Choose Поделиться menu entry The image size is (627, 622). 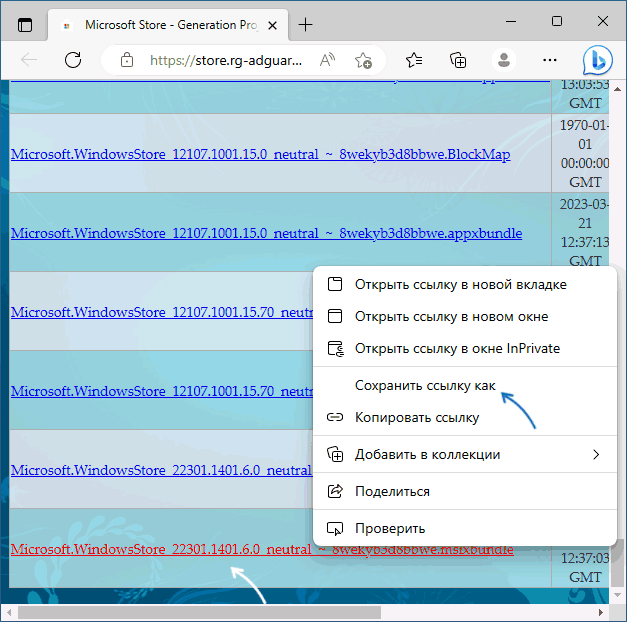click(x=465, y=491)
